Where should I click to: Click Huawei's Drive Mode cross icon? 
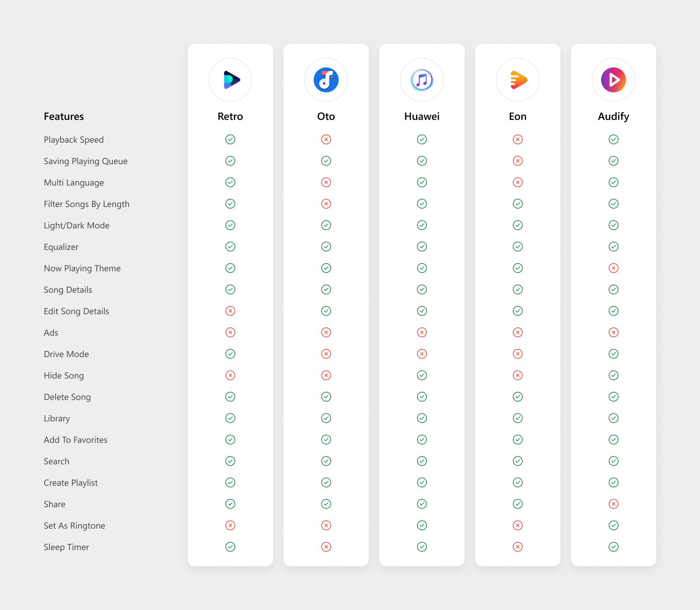[422, 354]
